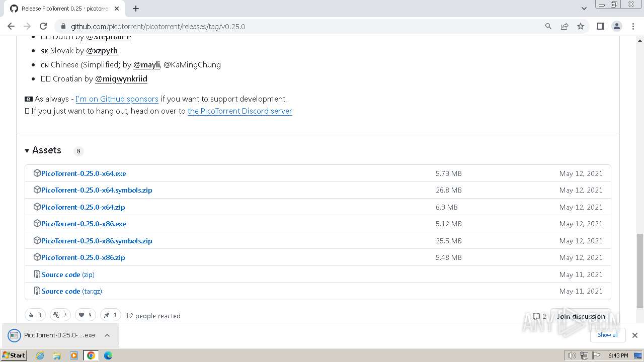The image size is (644, 362).
Task: Click the package icon beside x86.zip
Action: 37,257
